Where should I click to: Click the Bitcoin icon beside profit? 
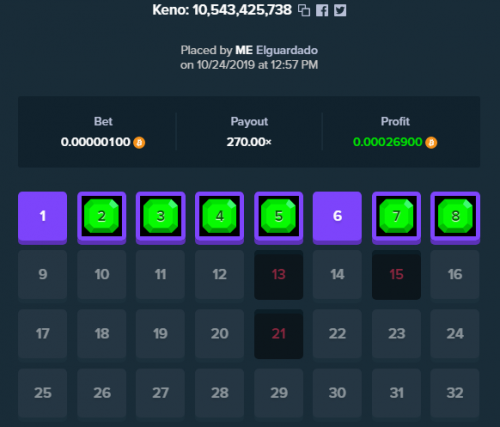[431, 143]
